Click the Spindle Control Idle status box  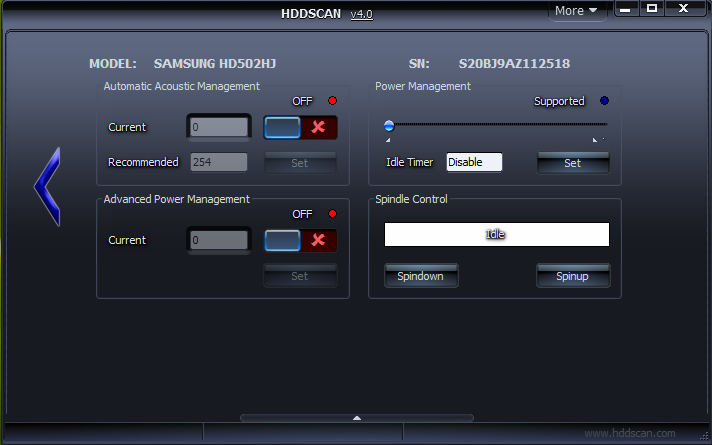tap(496, 234)
